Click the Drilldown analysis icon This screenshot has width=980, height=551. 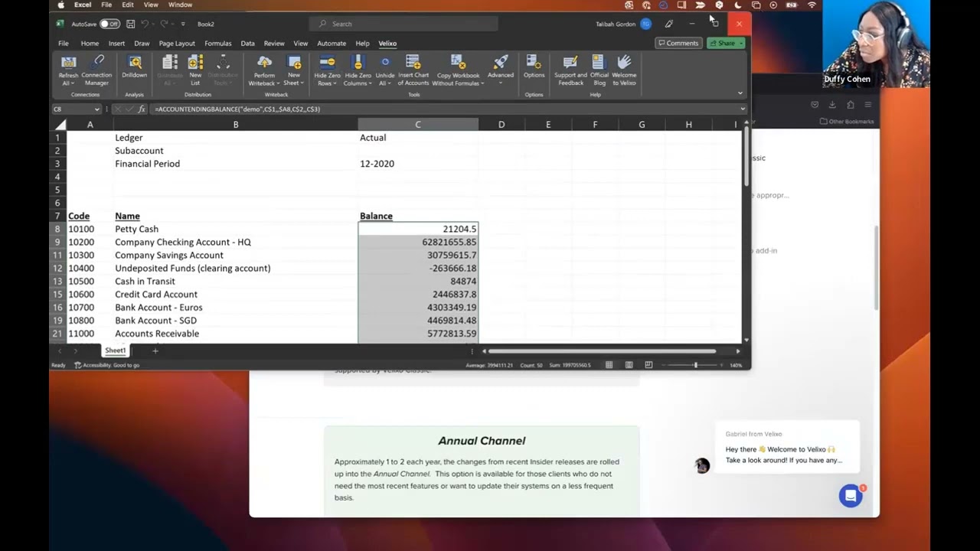point(135,63)
